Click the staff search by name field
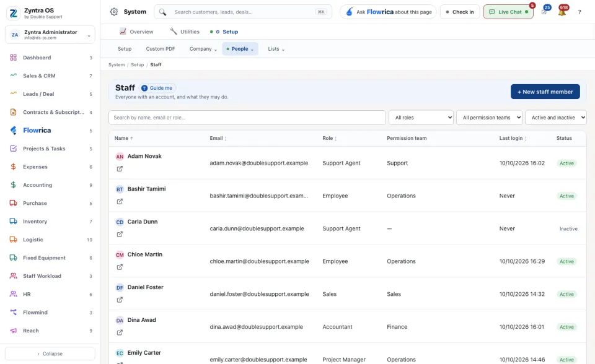Image resolution: width=595 pixels, height=364 pixels. pos(247,118)
